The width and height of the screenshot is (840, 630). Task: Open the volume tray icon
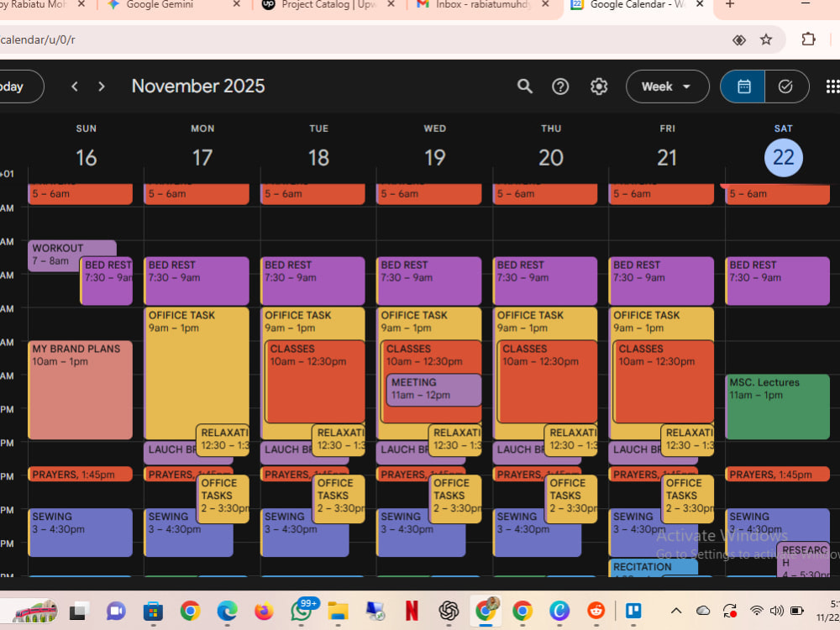click(x=776, y=610)
